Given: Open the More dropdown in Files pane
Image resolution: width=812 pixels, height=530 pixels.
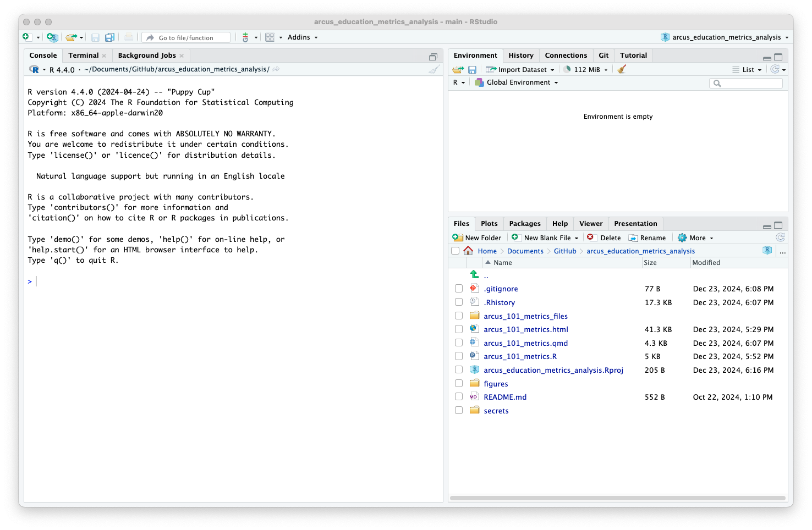Looking at the screenshot, I should [x=696, y=238].
